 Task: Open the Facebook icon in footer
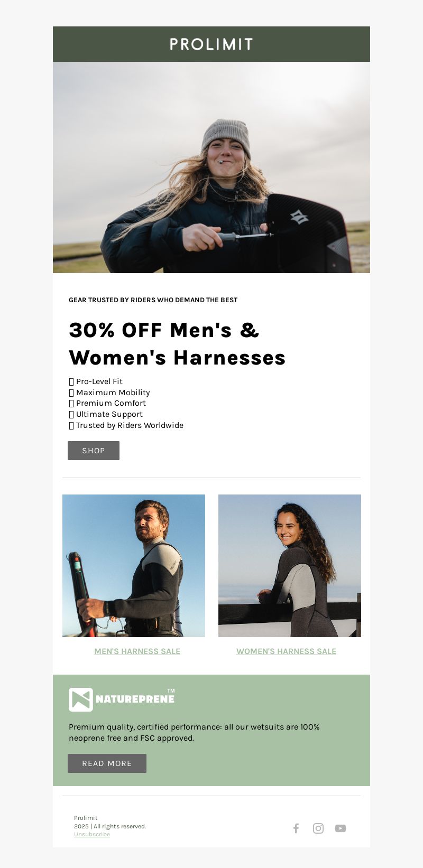click(x=296, y=828)
